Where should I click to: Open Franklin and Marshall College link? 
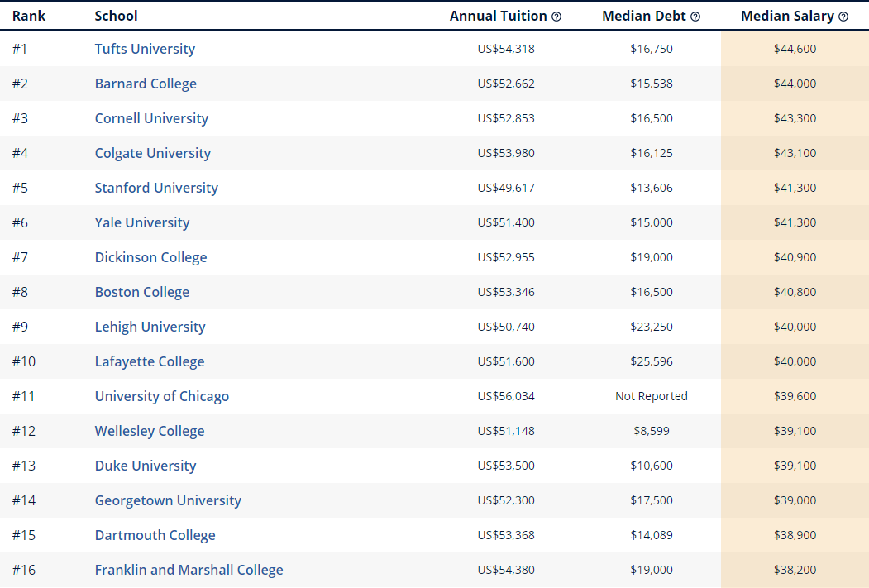[x=189, y=570]
